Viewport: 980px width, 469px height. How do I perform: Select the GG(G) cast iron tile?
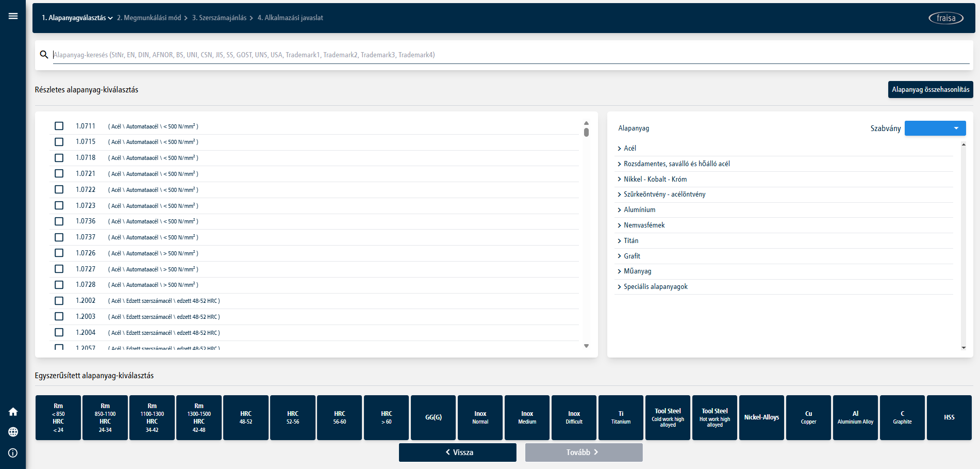pos(433,417)
